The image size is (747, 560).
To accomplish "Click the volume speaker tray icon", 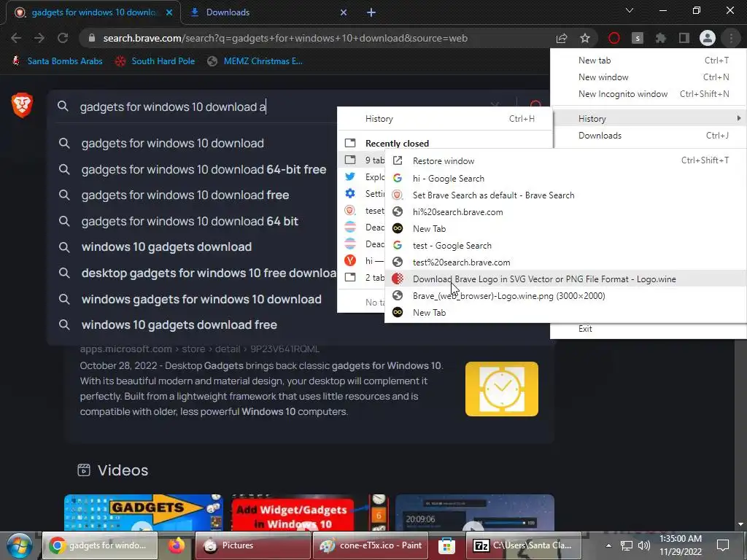I will pyautogui.click(x=643, y=545).
